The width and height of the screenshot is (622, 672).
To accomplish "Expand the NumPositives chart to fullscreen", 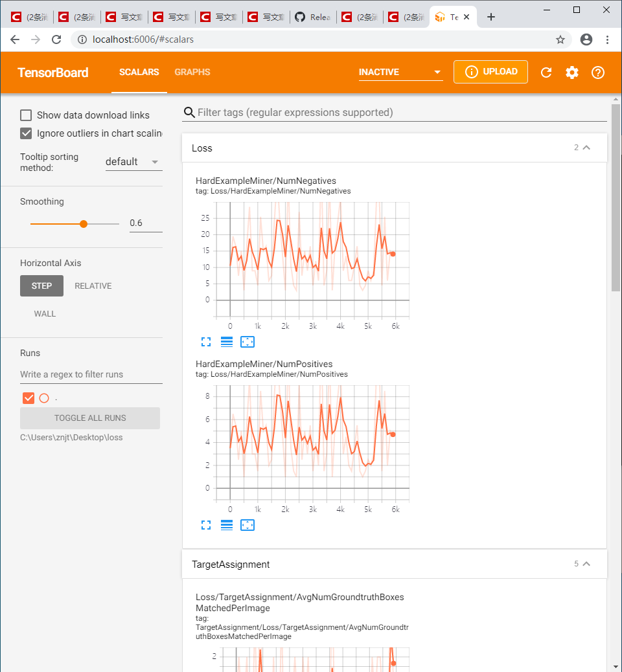I will pos(206,524).
